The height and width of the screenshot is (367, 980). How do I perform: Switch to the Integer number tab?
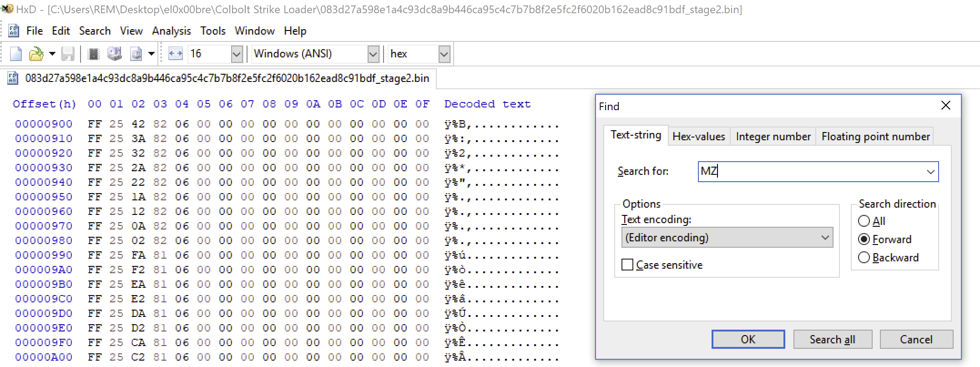pos(773,137)
